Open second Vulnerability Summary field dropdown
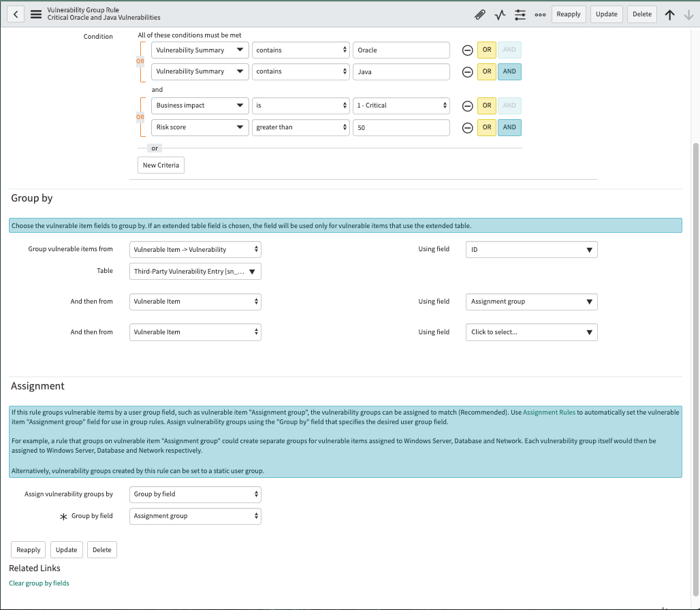The image size is (700, 610). [200, 71]
